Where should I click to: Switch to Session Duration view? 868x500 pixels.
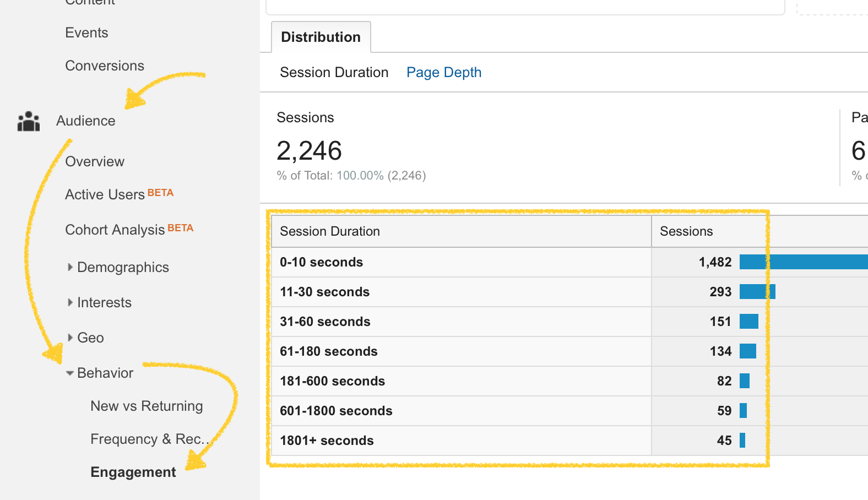334,72
